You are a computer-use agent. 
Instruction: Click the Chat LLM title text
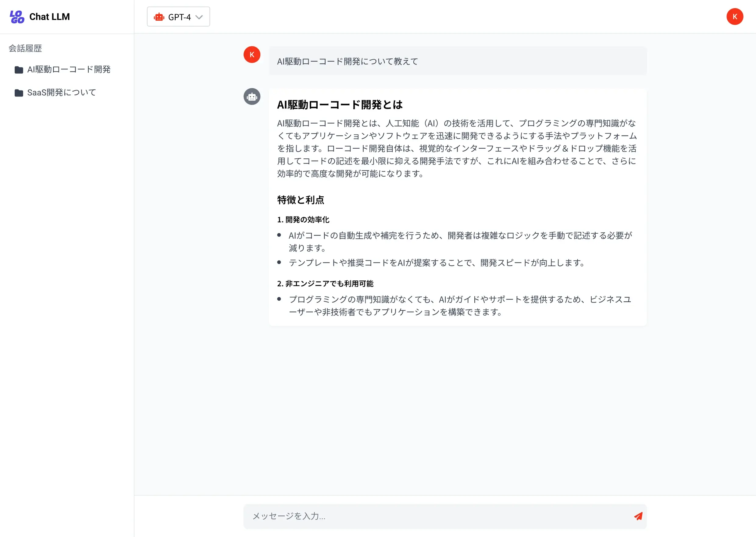[x=49, y=16]
